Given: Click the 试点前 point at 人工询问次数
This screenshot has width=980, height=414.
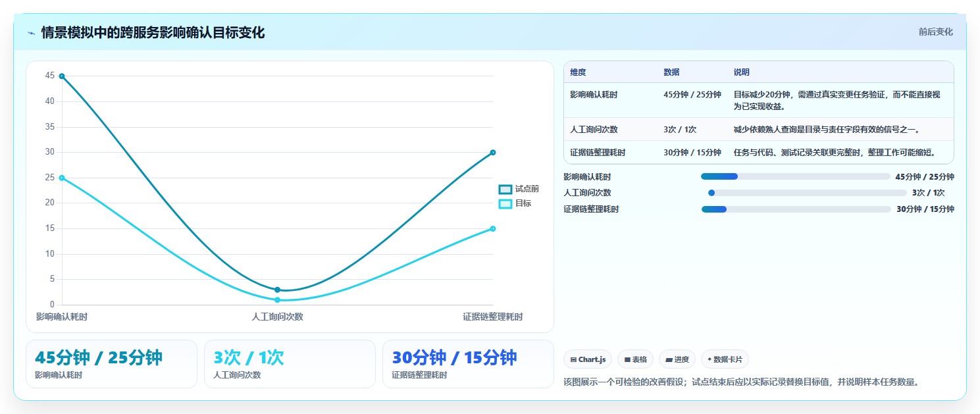Looking at the screenshot, I should click(x=277, y=290).
